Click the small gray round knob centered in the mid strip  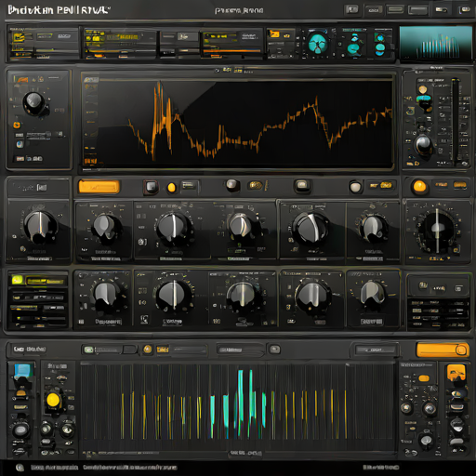[231, 184]
